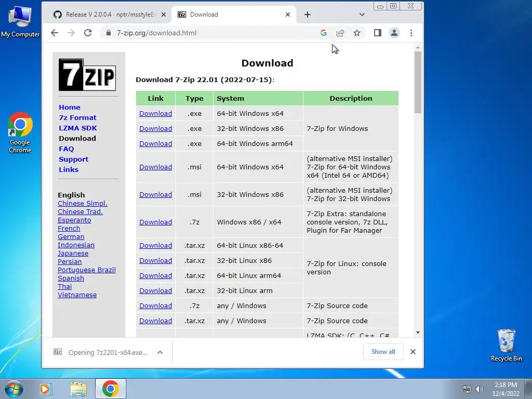Switch language to Spanish
Screen dimensions: 532x399
71,278
